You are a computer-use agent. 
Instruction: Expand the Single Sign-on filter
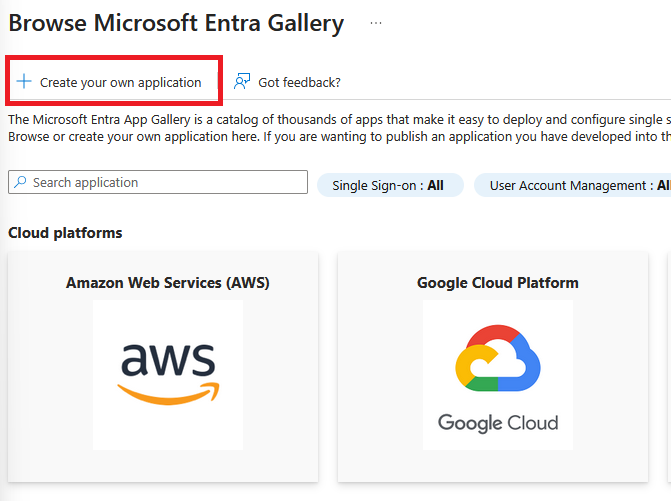click(x=389, y=185)
